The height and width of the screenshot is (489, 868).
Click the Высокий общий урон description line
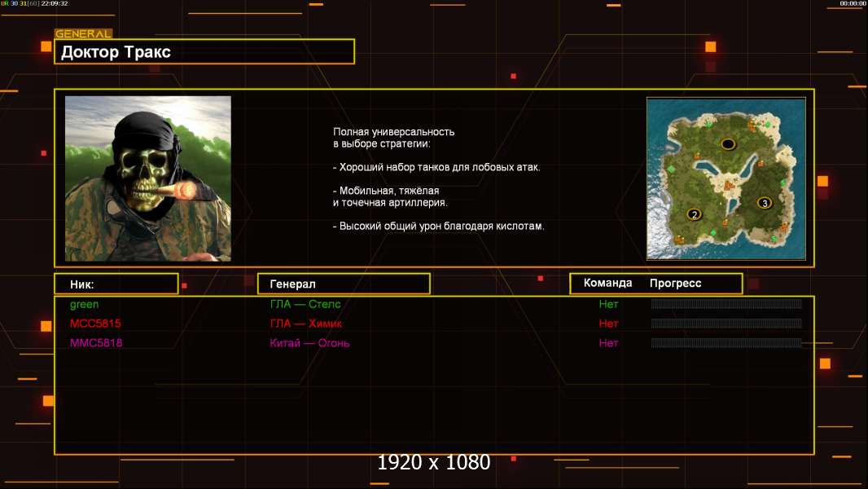click(438, 226)
